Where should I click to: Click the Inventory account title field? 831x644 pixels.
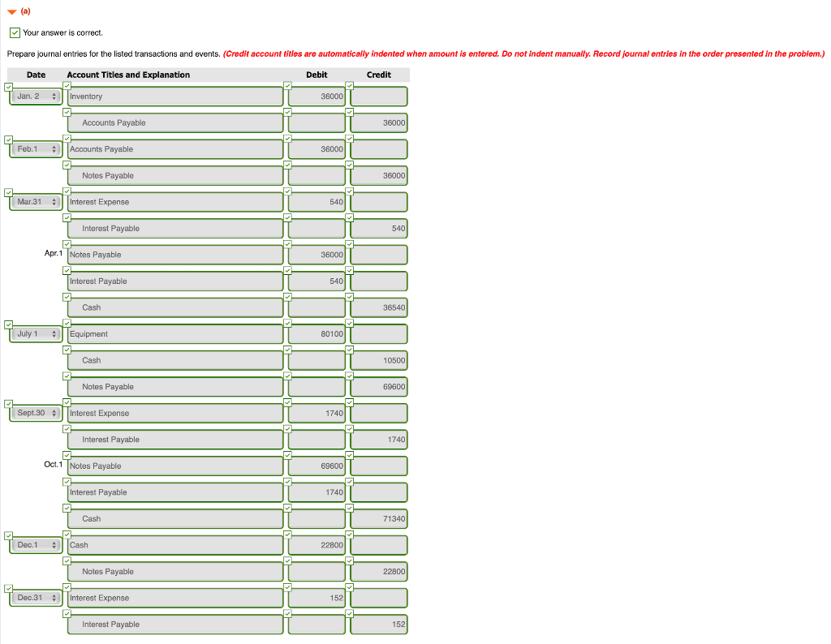[174, 96]
